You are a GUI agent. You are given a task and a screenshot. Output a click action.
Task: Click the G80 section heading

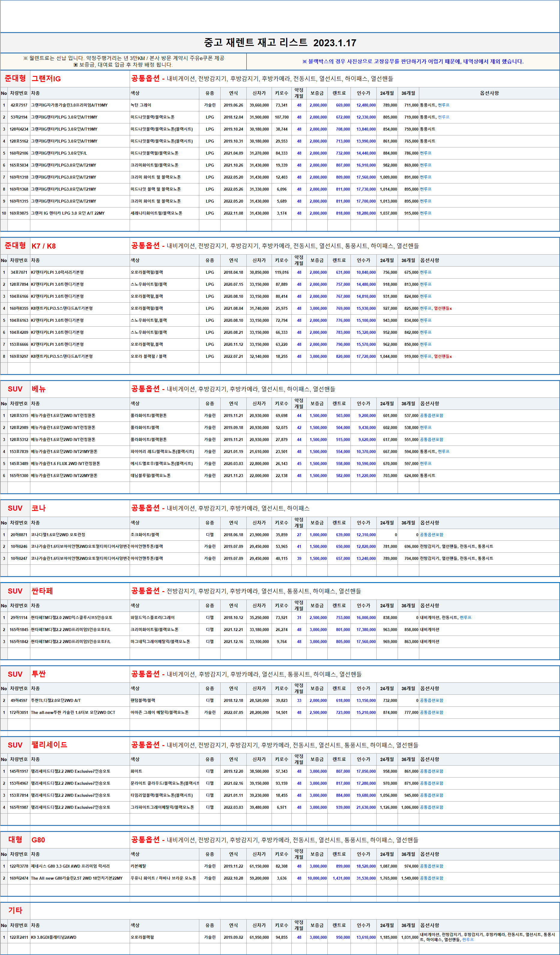tap(38, 840)
